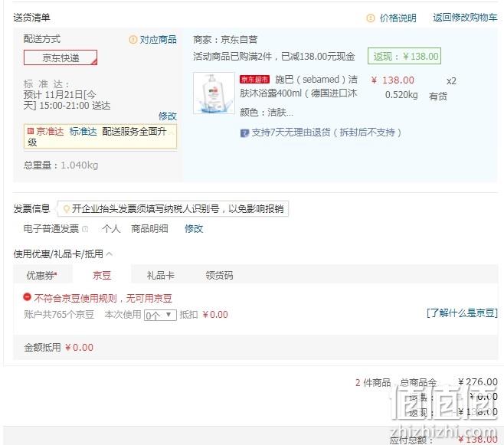This screenshot has height=445, width=504.
Task: Click the 总重量：1.040kg text
Action: click(61, 165)
